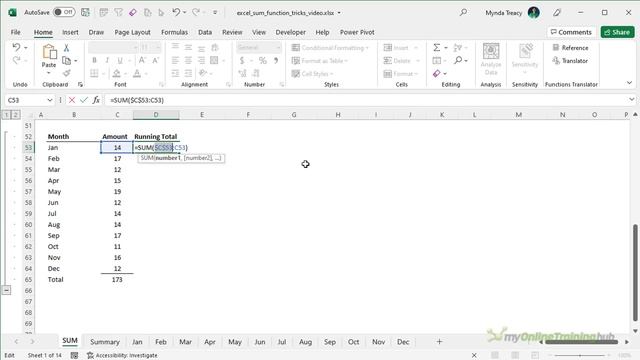Click the Merge and Center icon
This screenshot has height=360, width=640.
point(214,60)
